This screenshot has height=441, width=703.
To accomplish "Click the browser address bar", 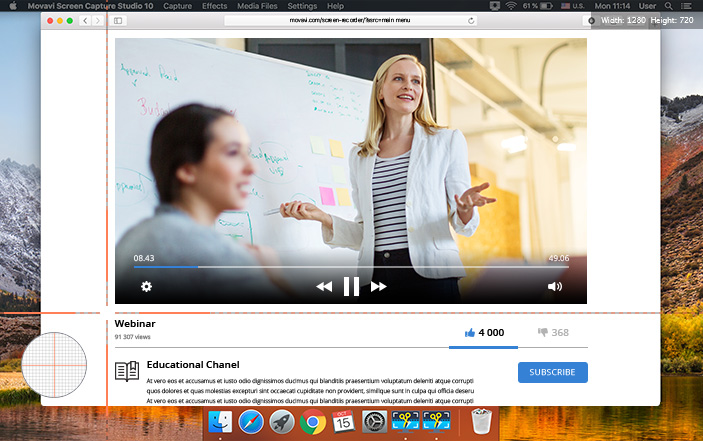I will [350, 20].
